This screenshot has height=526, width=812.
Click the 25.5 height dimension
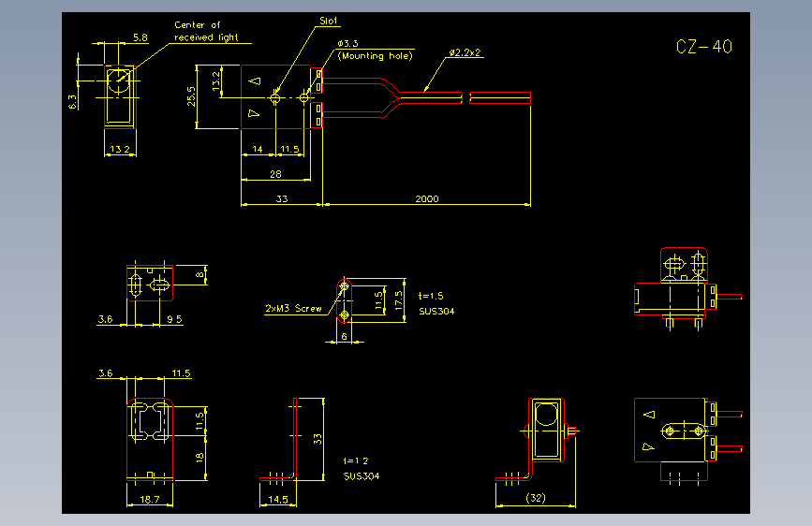point(192,96)
